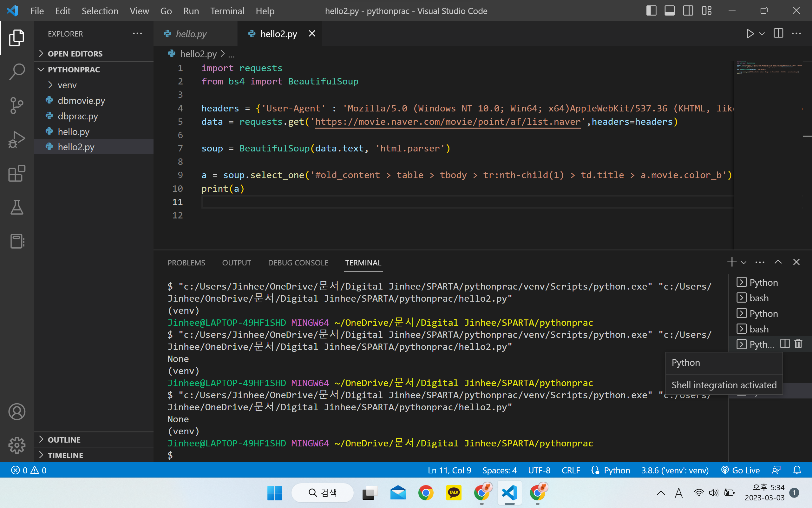Split the selected Python terminal

(x=785, y=344)
